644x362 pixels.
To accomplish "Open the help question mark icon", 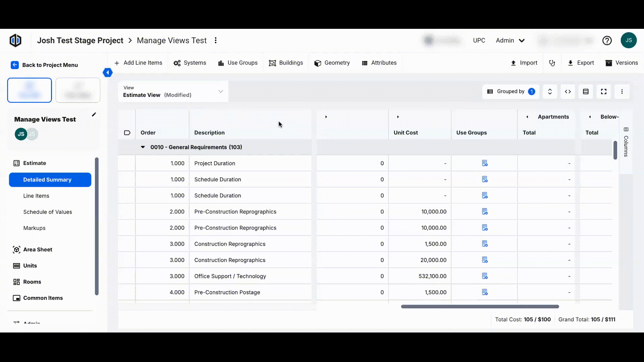I will tap(607, 41).
